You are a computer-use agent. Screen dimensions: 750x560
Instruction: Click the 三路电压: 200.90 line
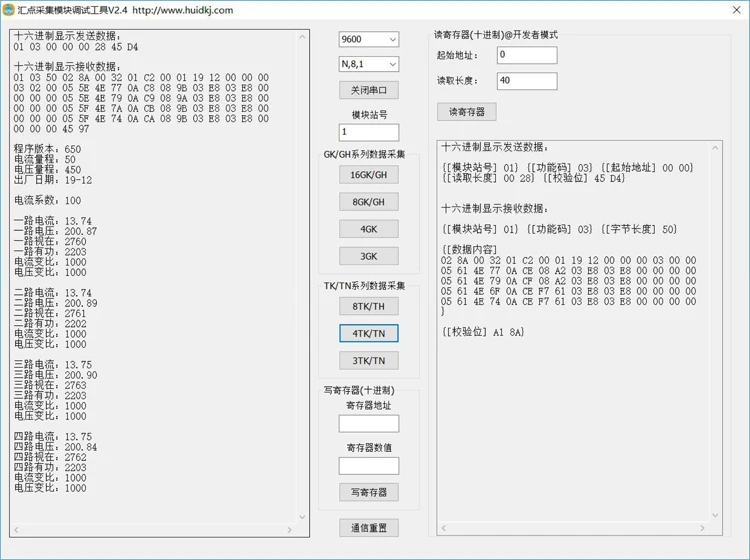point(55,375)
